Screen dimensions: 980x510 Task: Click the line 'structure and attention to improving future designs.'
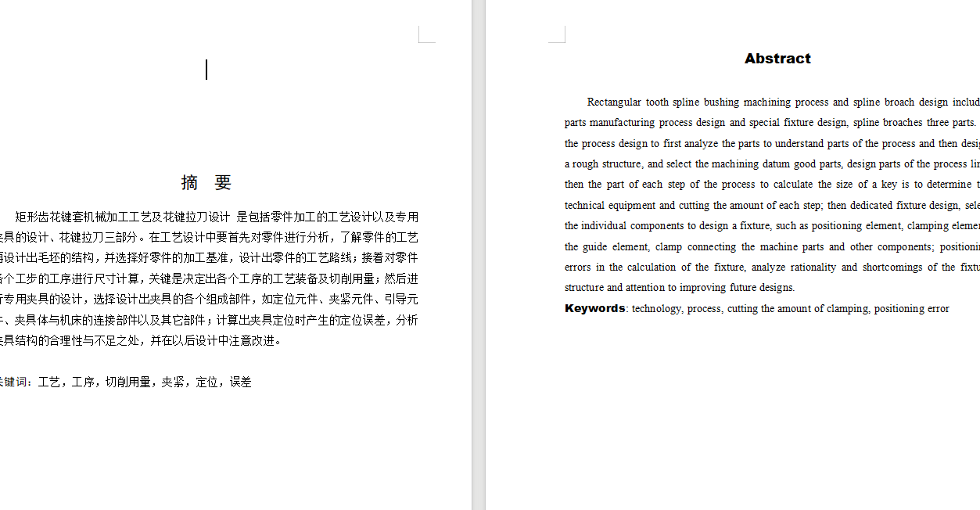click(680, 288)
